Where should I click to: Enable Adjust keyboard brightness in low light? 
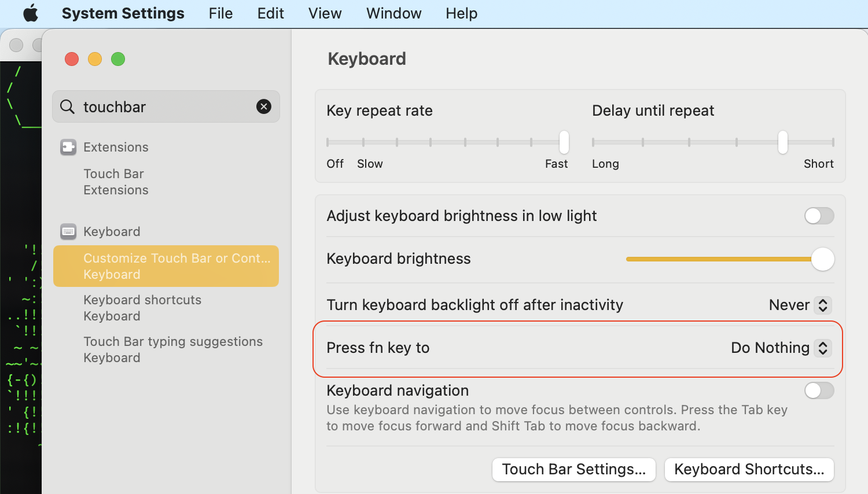click(819, 216)
